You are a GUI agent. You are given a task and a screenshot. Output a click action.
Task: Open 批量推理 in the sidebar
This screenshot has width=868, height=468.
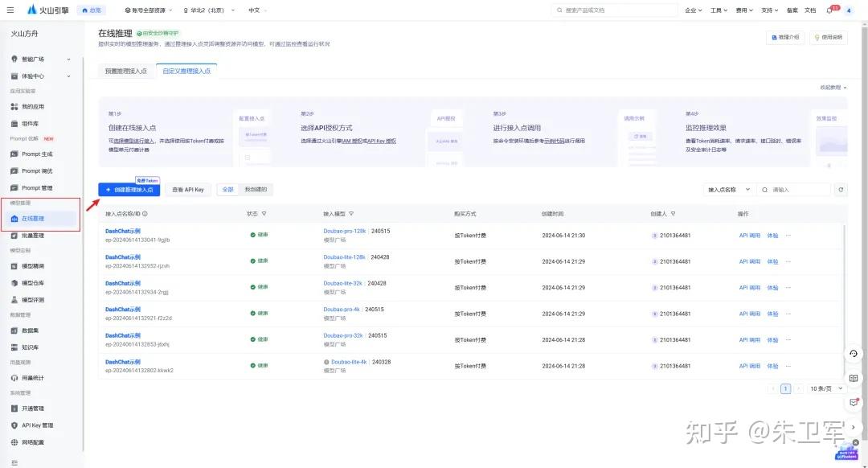click(x=41, y=236)
